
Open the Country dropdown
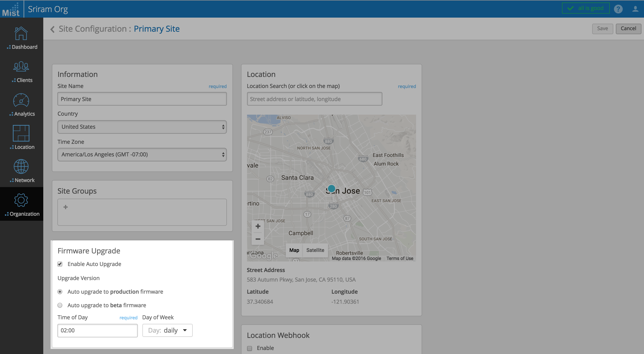click(x=142, y=127)
